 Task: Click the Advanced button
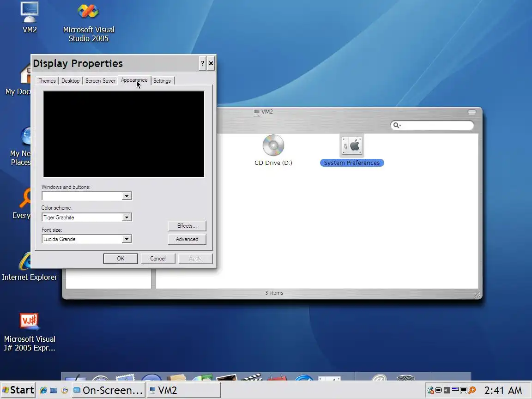pos(187,239)
